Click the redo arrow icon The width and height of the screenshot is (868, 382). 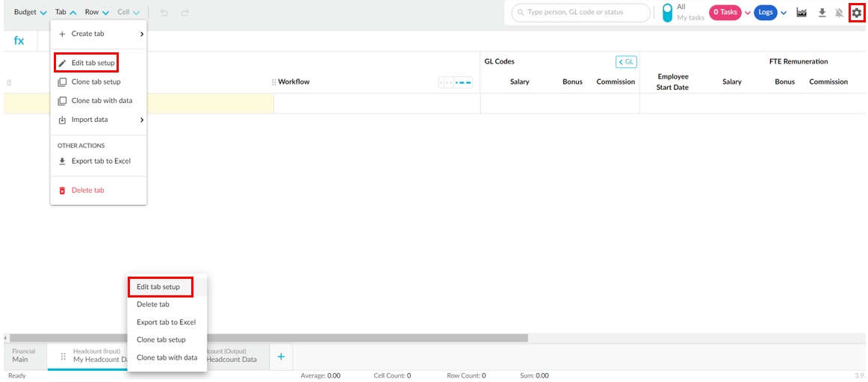[x=185, y=13]
